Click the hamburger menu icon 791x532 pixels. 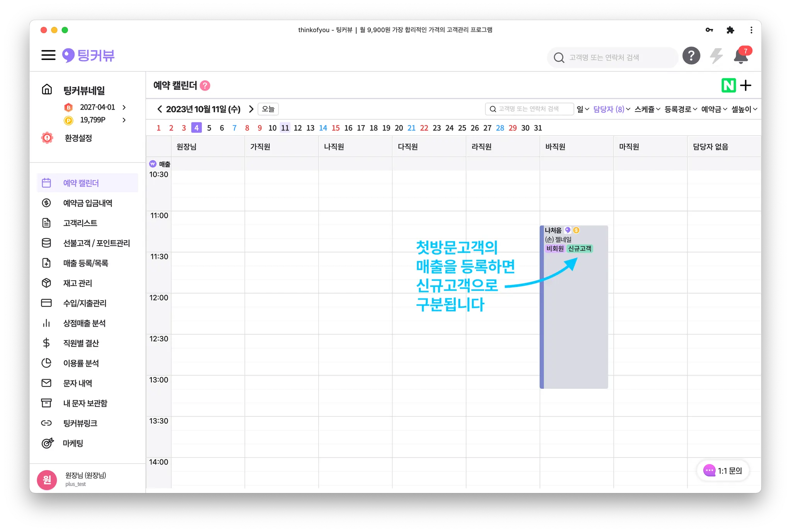(x=48, y=55)
